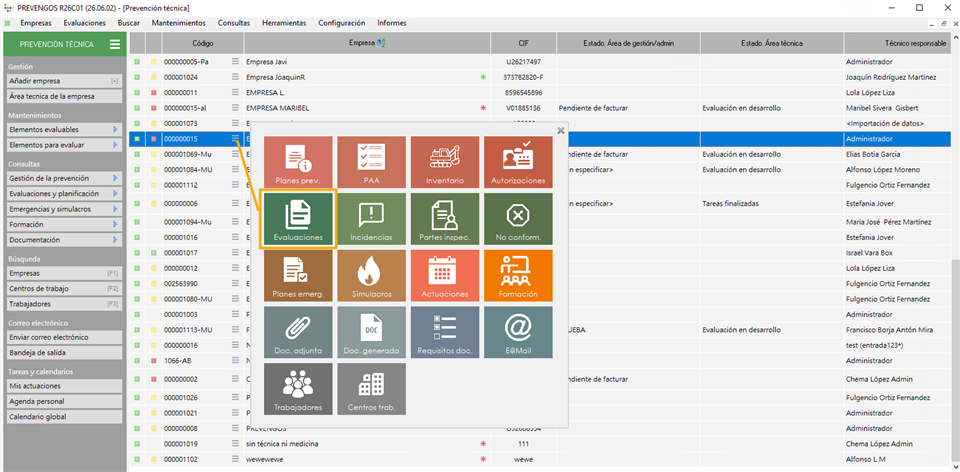Sort by the CIF column header
This screenshot has width=960, height=472.
[x=523, y=43]
